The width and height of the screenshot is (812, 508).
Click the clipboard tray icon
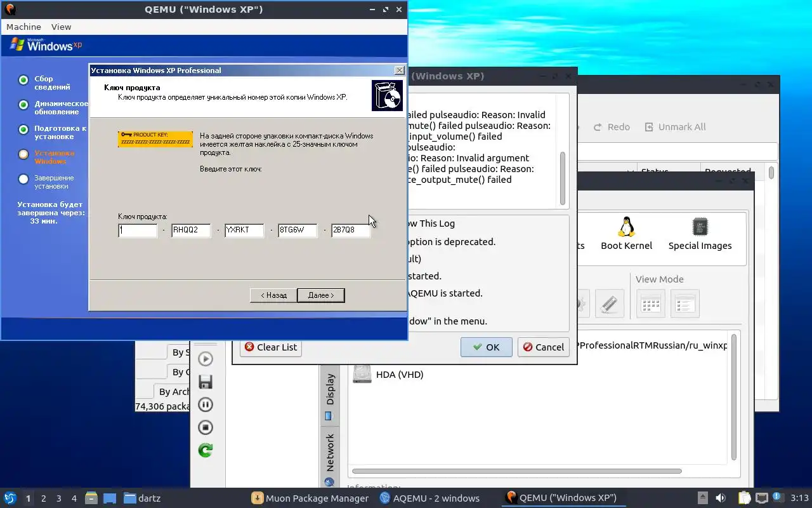(x=743, y=498)
